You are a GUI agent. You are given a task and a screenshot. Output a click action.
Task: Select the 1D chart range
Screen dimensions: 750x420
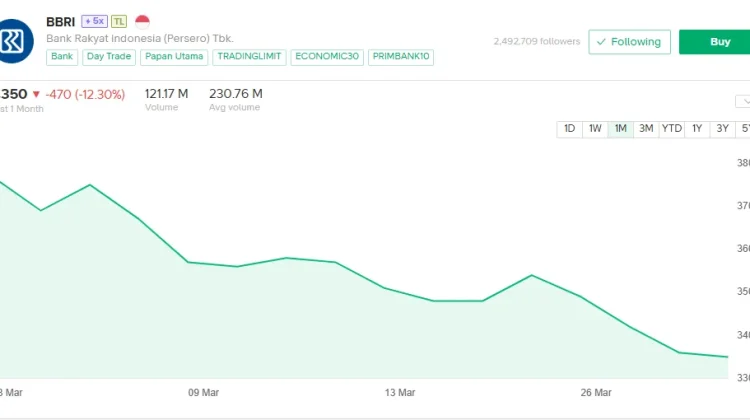pos(570,129)
